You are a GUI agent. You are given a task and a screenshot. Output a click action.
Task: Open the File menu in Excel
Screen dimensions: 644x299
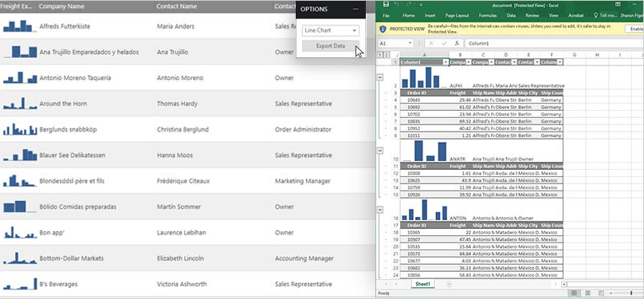coord(386,15)
